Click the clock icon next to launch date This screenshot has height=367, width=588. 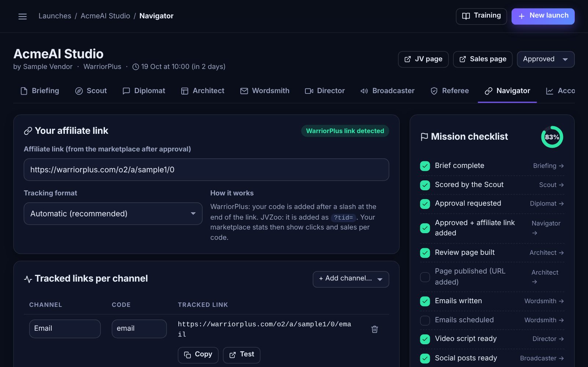coord(135,67)
